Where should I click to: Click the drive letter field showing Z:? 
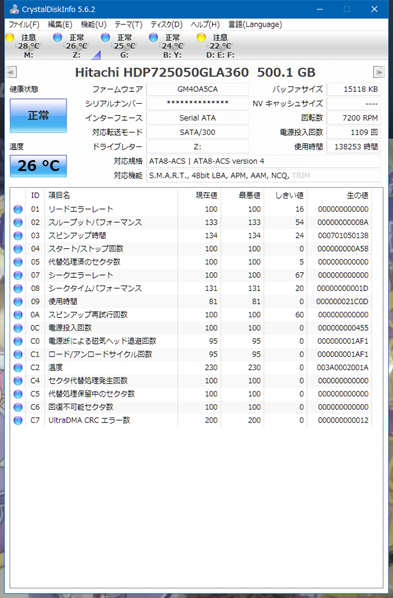(198, 147)
